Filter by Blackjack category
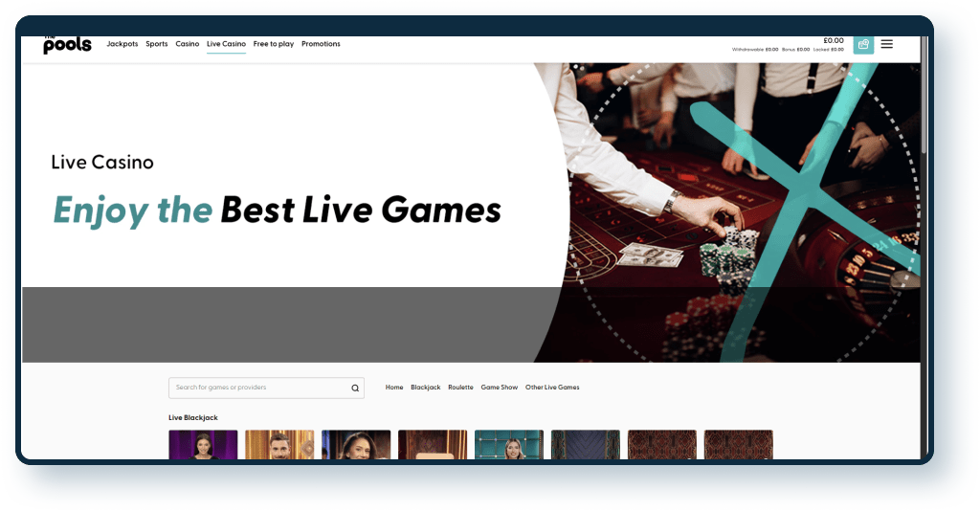 (426, 388)
